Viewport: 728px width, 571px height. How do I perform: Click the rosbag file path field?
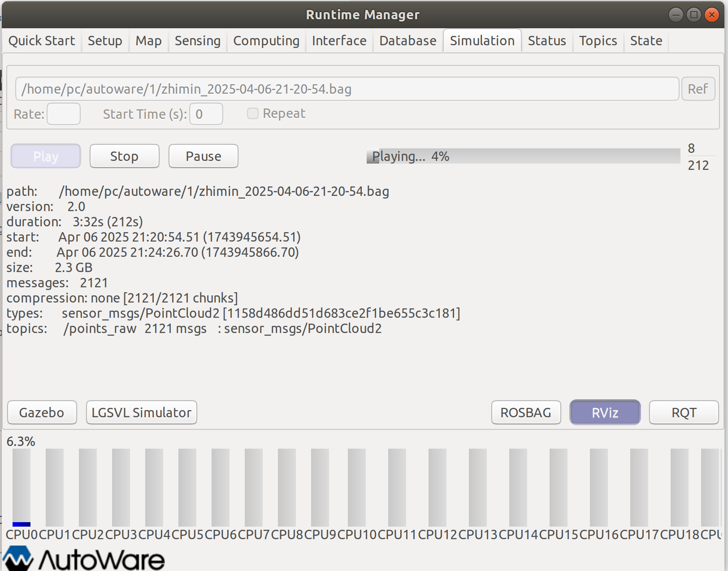click(347, 89)
